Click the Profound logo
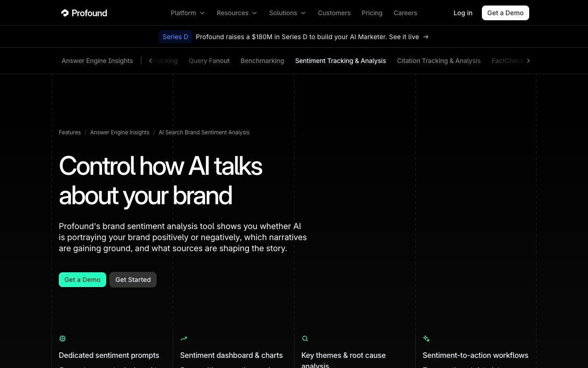The width and height of the screenshot is (588, 368). (x=84, y=13)
